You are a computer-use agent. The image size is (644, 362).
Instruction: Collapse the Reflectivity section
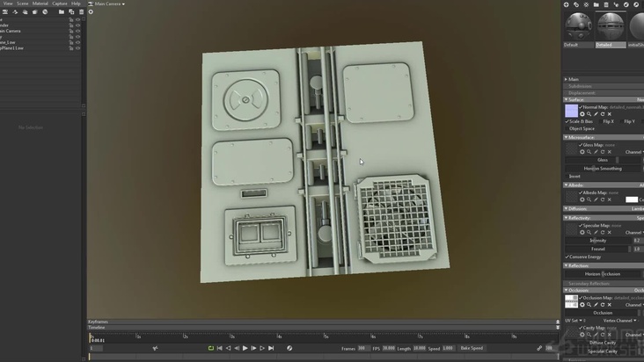point(566,218)
